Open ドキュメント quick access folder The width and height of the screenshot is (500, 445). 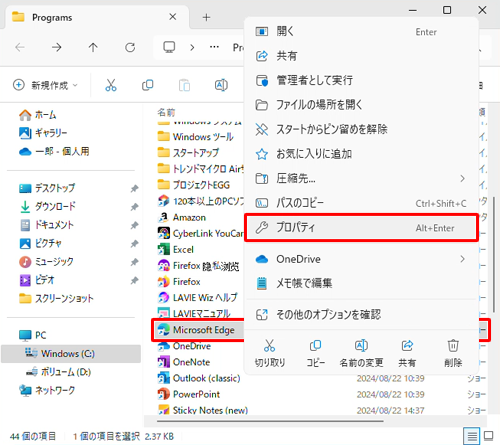[x=46, y=225]
